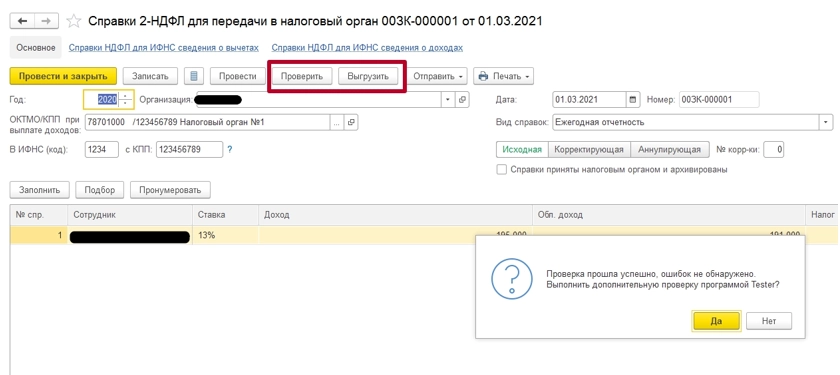The height and width of the screenshot is (375, 840).
Task: Focus the Дата field 01.03.2021
Action: tap(589, 100)
